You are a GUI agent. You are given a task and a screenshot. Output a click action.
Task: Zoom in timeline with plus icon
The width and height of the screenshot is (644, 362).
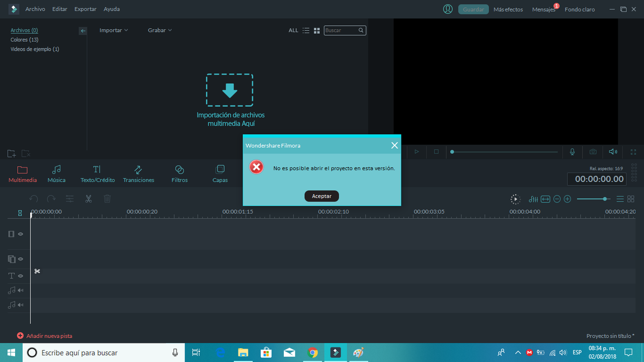tap(568, 199)
